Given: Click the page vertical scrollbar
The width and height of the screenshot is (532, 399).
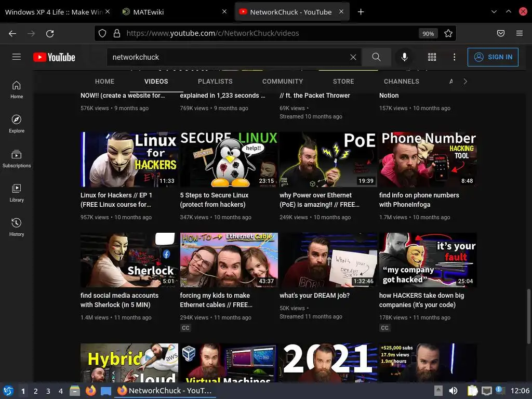Looking at the screenshot, I should (528, 316).
